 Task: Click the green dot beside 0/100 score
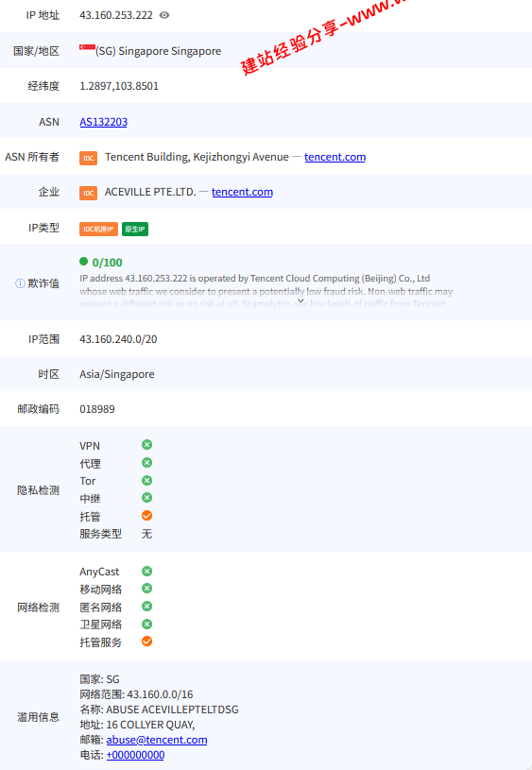pyautogui.click(x=83, y=262)
